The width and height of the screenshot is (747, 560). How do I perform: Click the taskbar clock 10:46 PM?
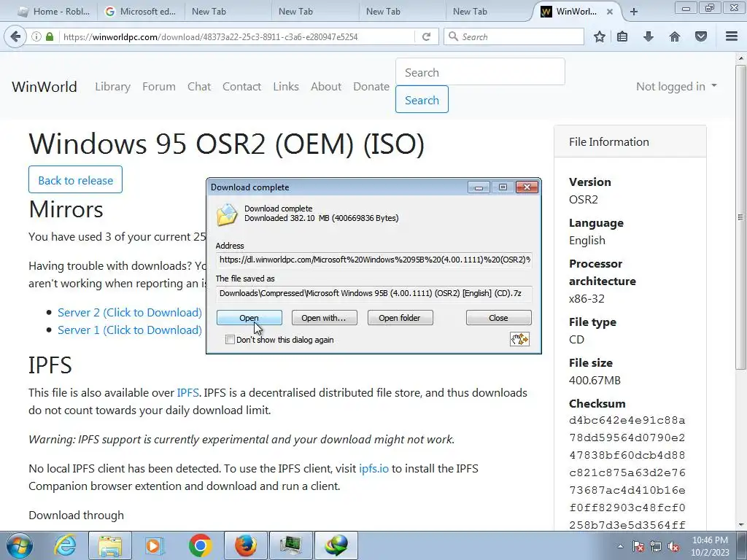tap(710, 540)
